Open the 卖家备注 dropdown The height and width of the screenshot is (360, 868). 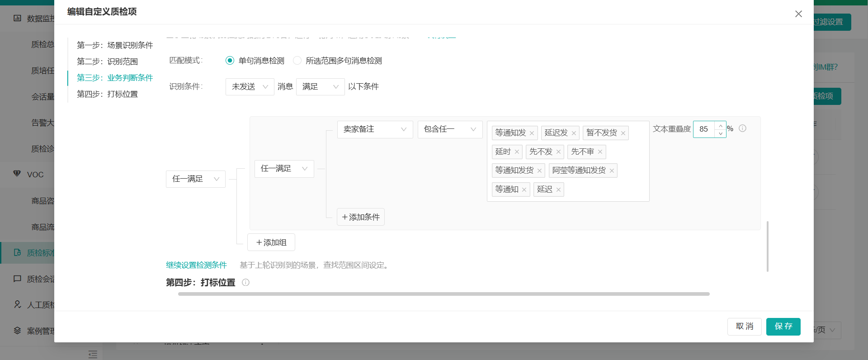tap(375, 129)
